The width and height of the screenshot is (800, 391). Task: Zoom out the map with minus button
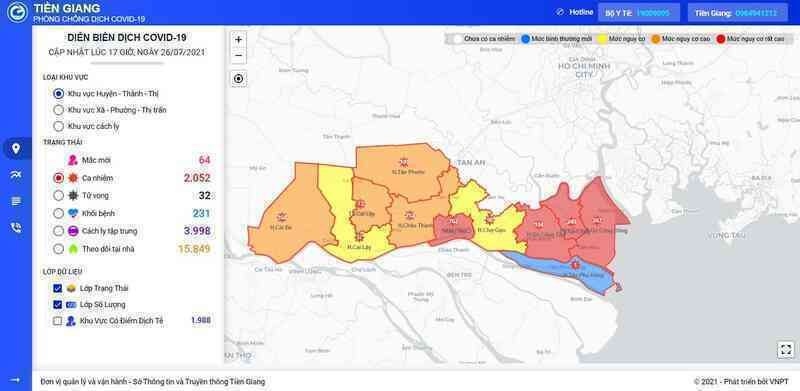pyautogui.click(x=238, y=56)
